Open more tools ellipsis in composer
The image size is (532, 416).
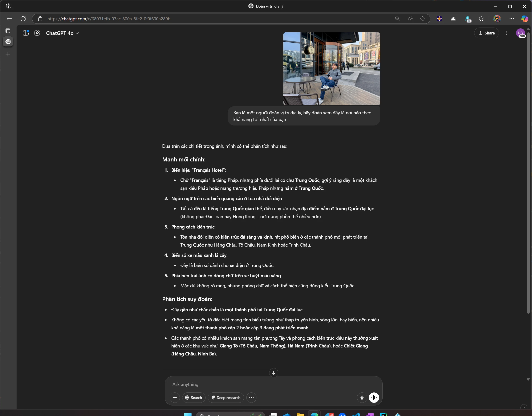click(x=251, y=398)
